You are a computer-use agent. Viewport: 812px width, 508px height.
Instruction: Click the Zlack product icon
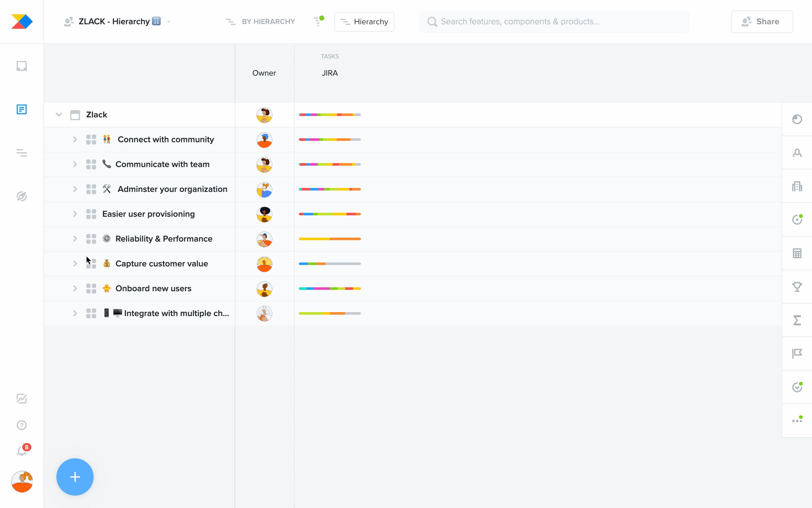tap(75, 115)
